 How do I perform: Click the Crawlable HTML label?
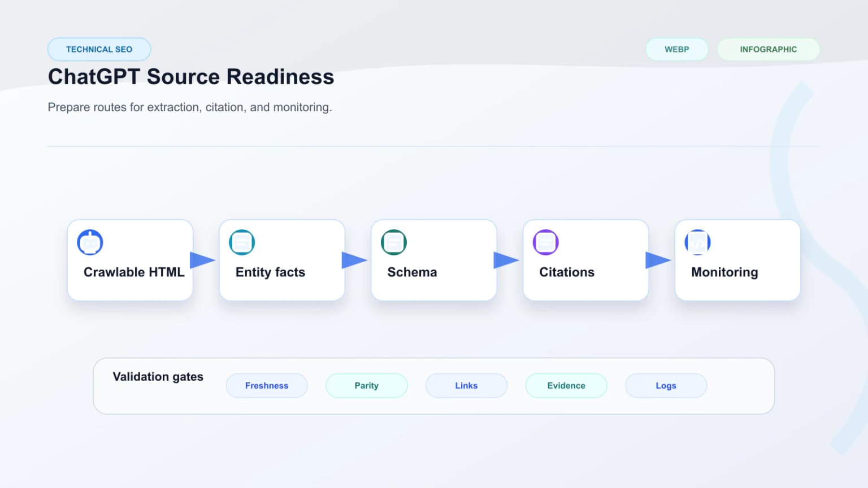134,272
